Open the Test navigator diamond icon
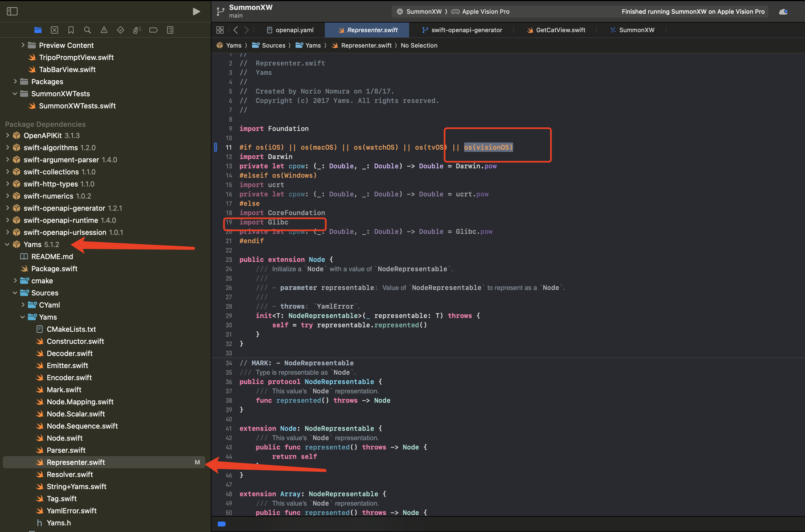Image resolution: width=805 pixels, height=532 pixels. click(121, 30)
